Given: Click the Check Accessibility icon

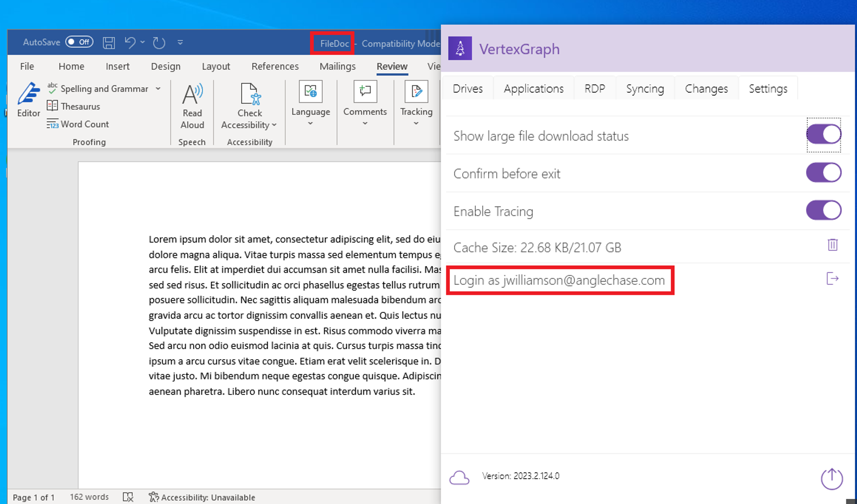Looking at the screenshot, I should pos(251,94).
